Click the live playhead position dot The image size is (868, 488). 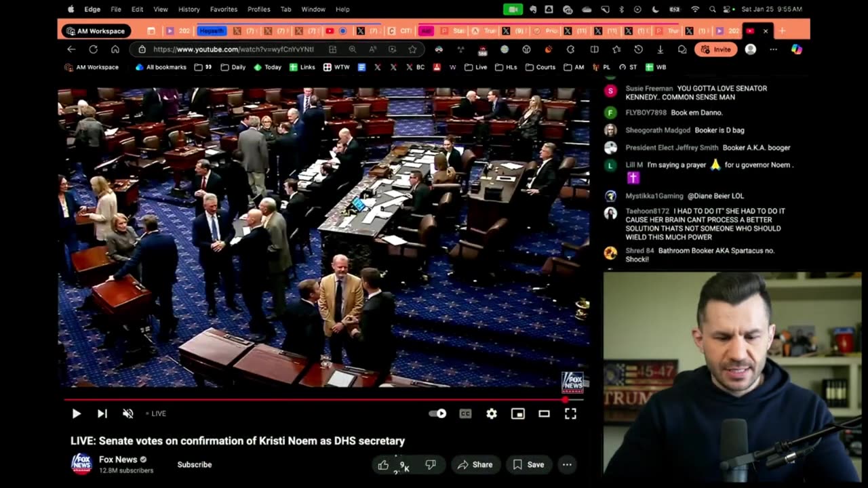click(566, 400)
